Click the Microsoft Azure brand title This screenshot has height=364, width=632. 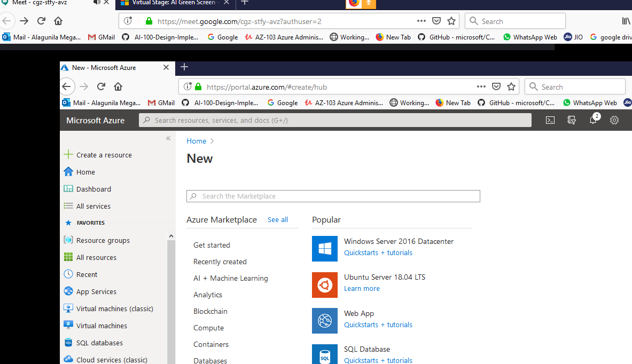click(96, 121)
